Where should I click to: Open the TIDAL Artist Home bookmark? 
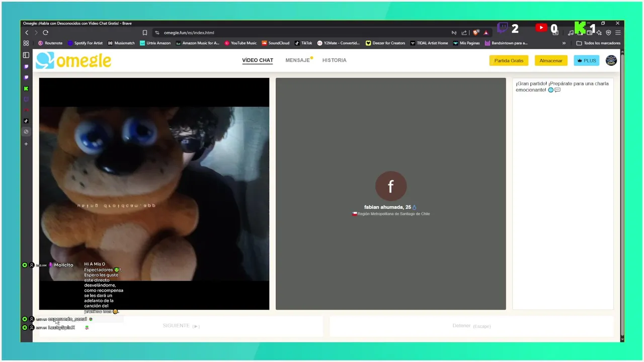429,43
